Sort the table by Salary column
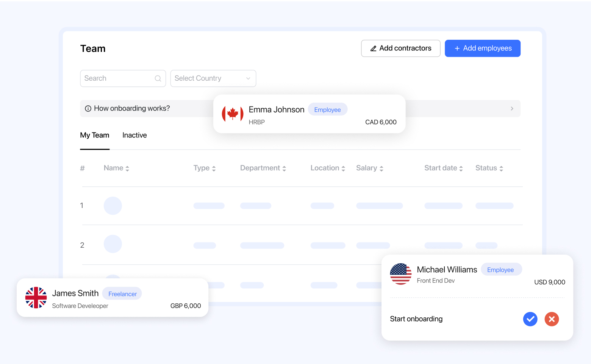Viewport: 591px width, 364px height. pos(370,168)
